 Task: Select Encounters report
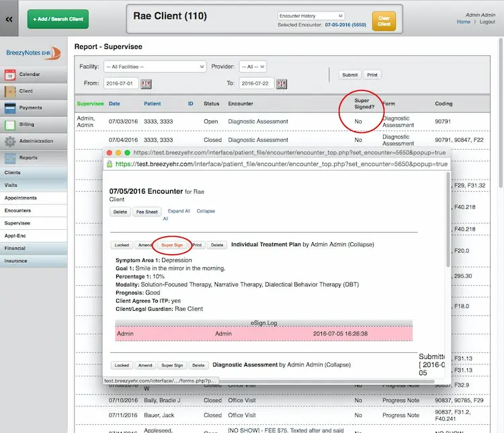[34, 210]
